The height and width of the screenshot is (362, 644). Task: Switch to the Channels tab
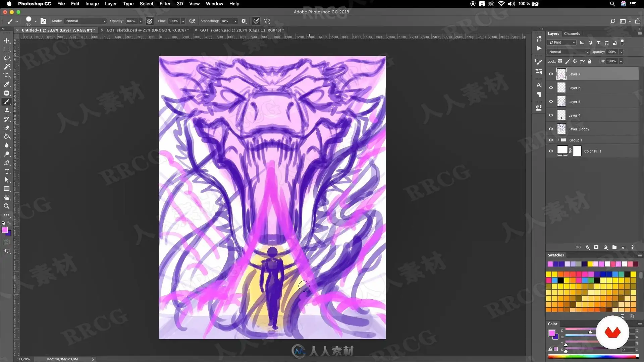572,34
